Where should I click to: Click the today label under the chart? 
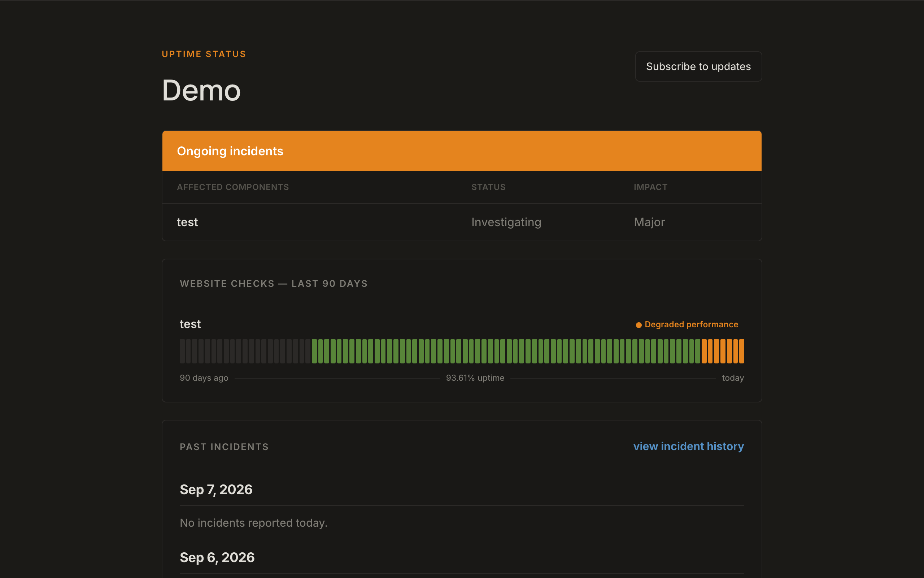[733, 378]
